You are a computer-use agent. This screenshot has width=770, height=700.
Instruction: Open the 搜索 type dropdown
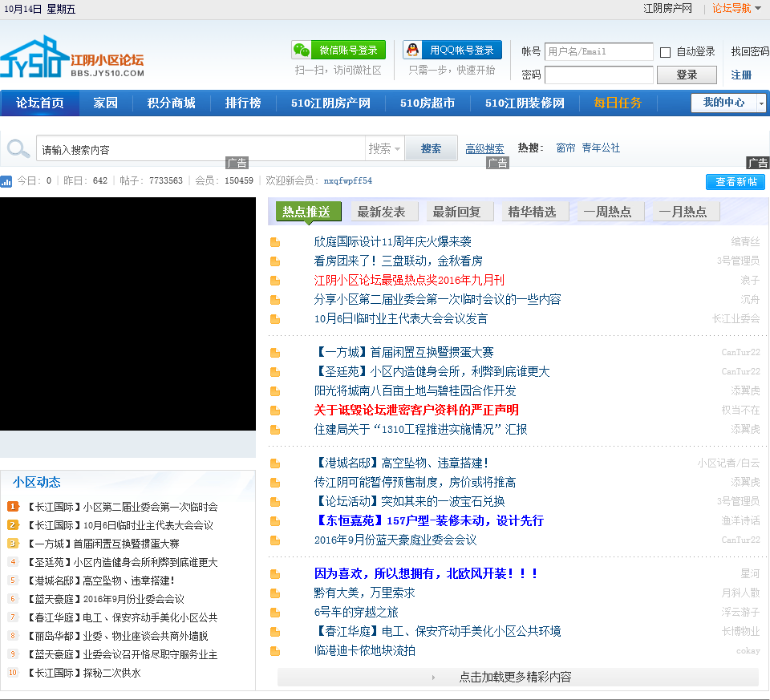click(x=384, y=148)
